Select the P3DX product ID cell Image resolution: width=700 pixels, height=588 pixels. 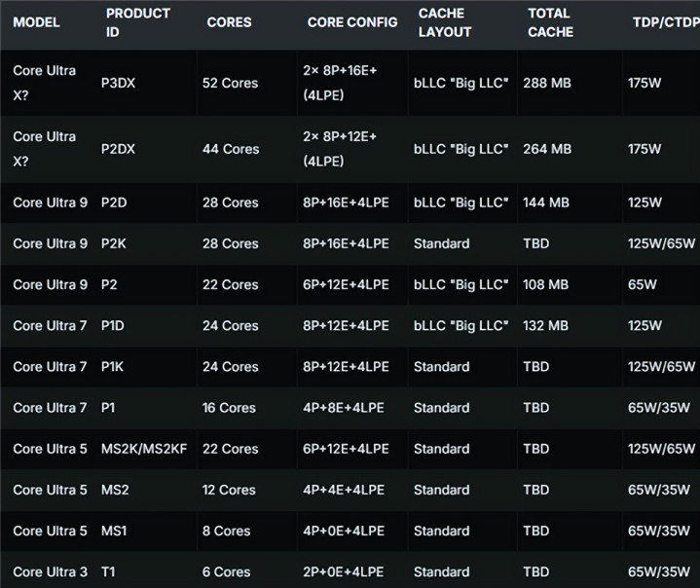click(x=119, y=83)
